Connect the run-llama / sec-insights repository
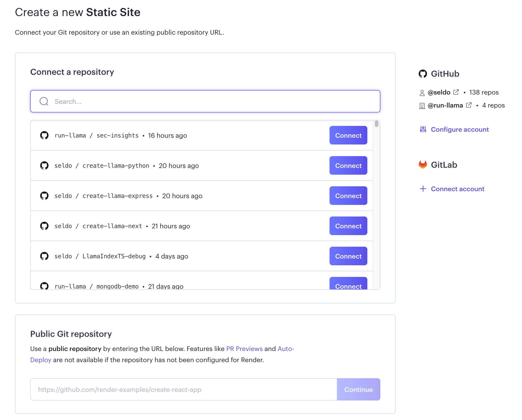Viewport: 522px width, 420px height. pyautogui.click(x=348, y=135)
